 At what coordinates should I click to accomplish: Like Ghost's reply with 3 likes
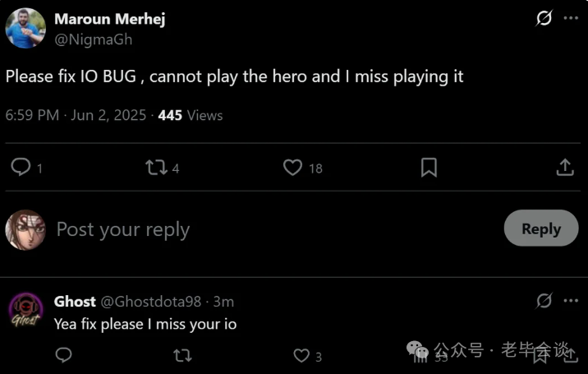click(x=307, y=356)
